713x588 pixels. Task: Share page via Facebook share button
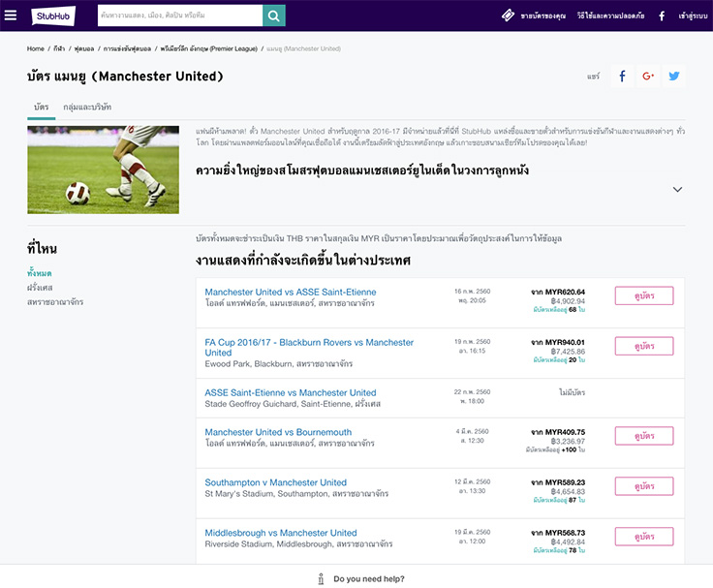click(622, 76)
